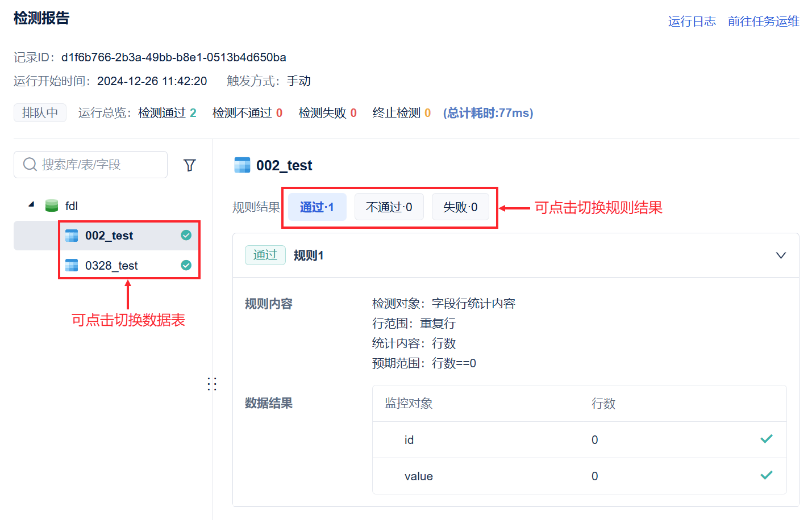Collapse the 规则1 panel chevron

781,255
